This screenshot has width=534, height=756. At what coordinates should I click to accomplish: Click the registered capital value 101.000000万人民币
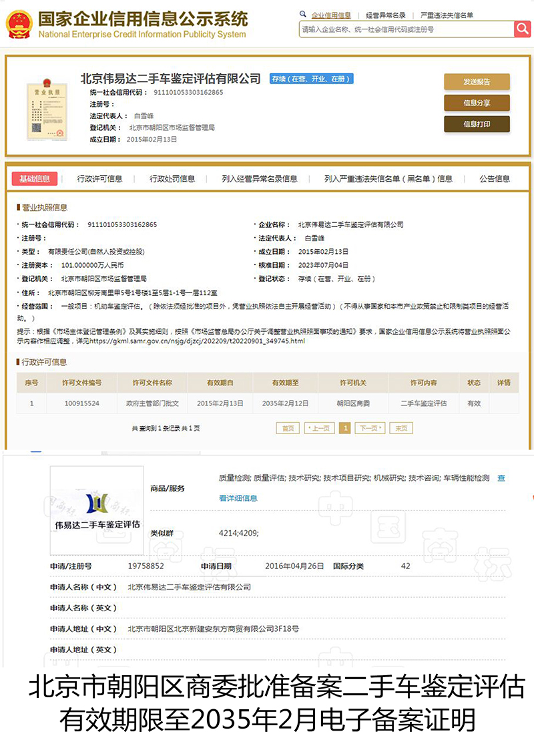(92, 265)
